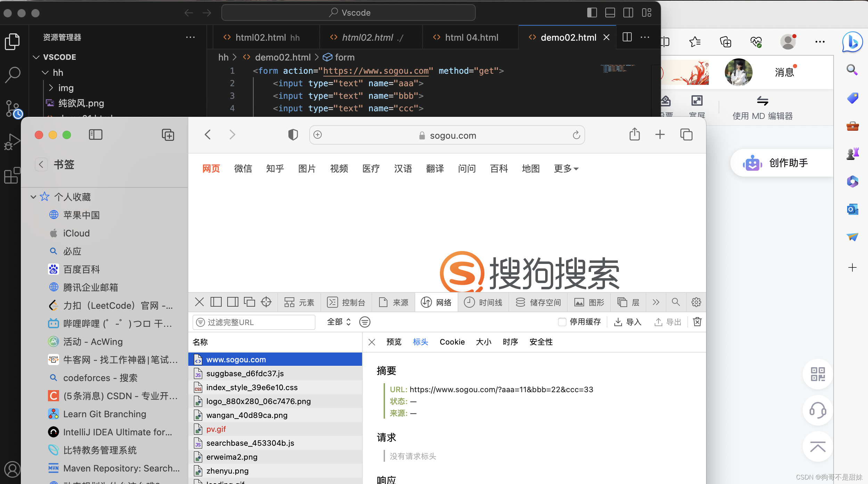Collapse the VSCODE explorer section
Viewport: 868px width, 484px height.
tap(36, 57)
